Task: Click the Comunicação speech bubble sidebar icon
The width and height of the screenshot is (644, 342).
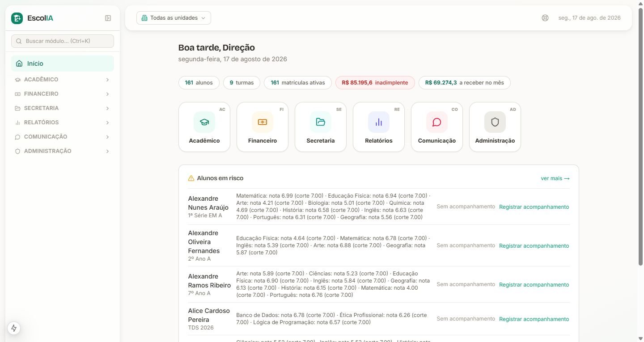Action: 18,137
